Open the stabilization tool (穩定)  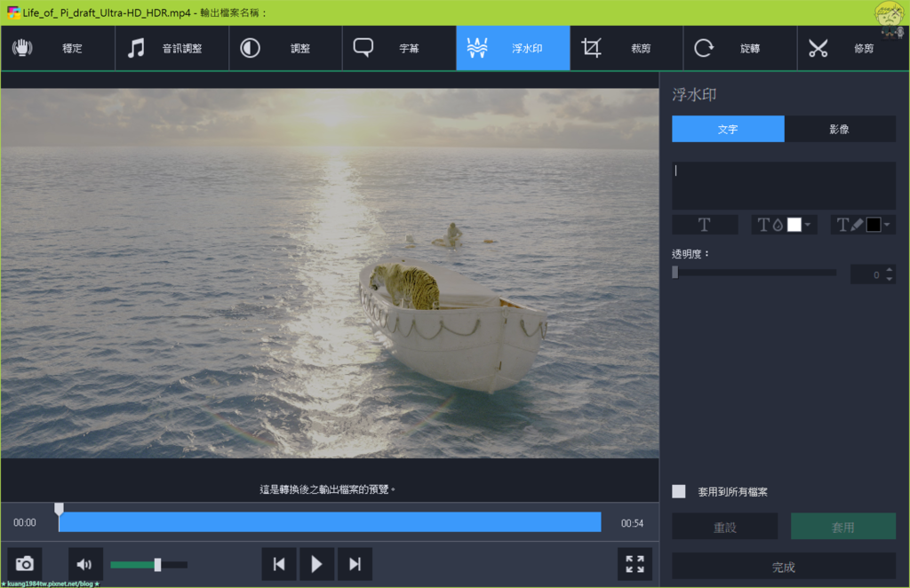[58, 48]
